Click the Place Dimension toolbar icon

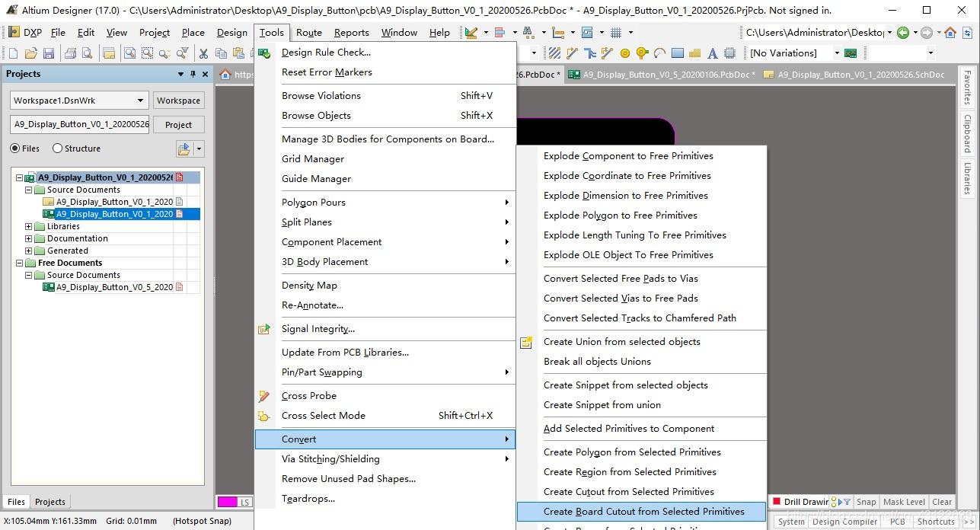pyautogui.click(x=557, y=33)
